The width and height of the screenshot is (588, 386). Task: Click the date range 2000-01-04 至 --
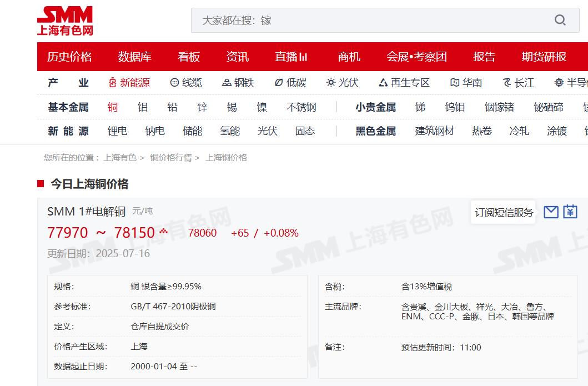click(164, 366)
